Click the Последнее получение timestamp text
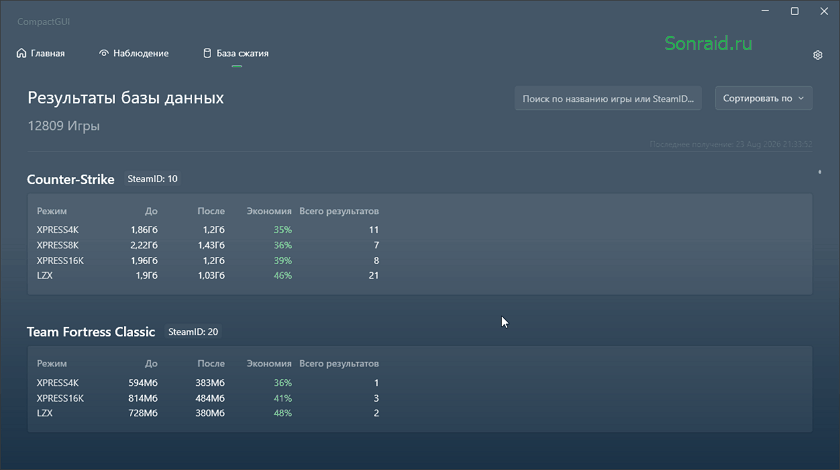 point(731,144)
